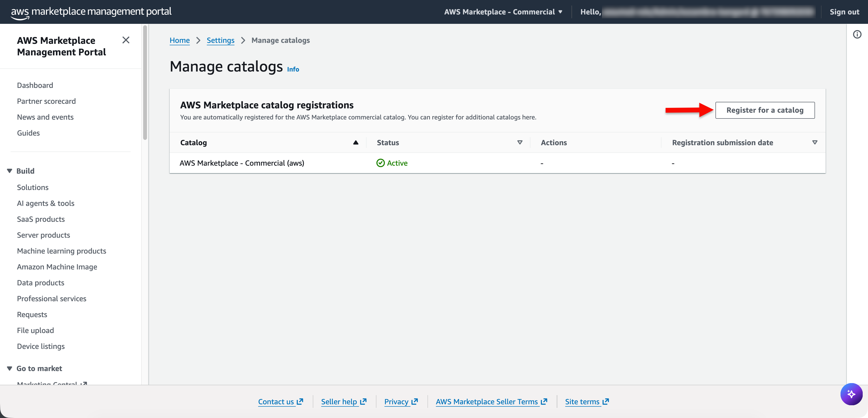
Task: Open AWS Marketplace Seller Terms link
Action: pyautogui.click(x=491, y=402)
